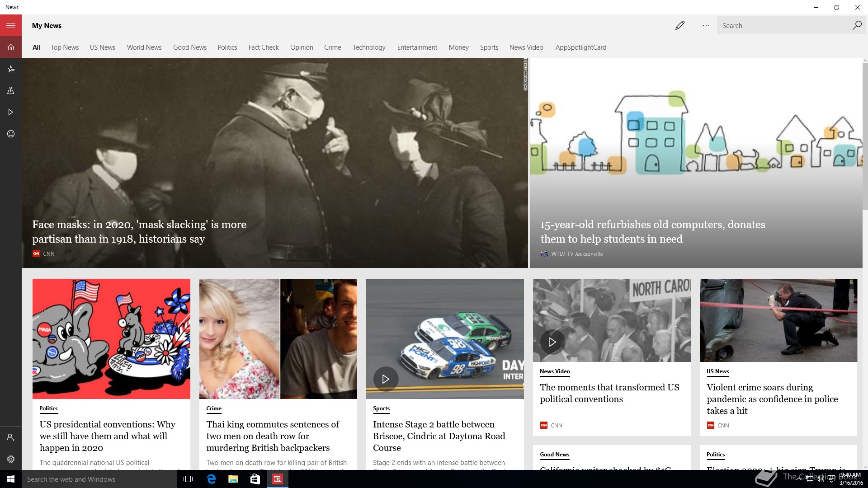The width and height of the screenshot is (868, 488).
Task: Open the Windows Start menu
Action: click(x=11, y=479)
